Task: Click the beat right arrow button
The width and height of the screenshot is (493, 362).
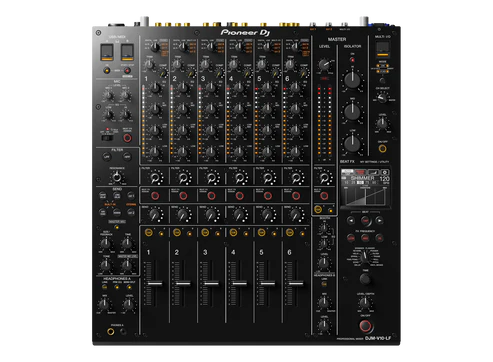Action: coord(380,220)
